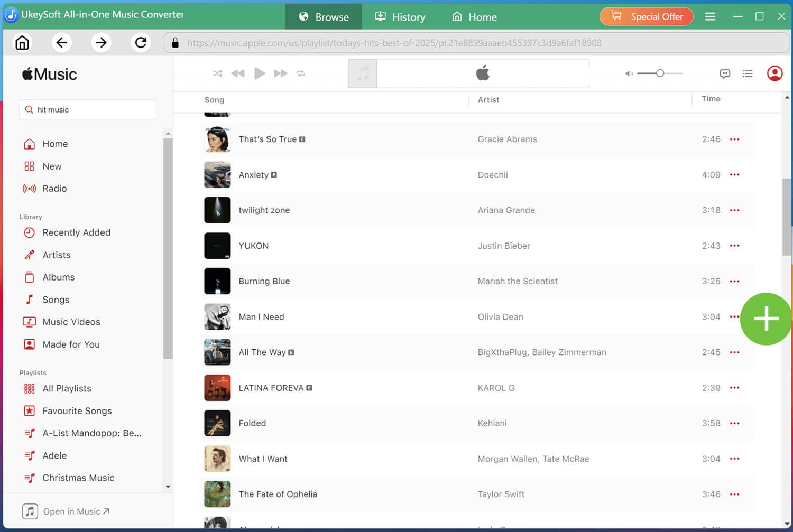Toggle repeat mode
The width and height of the screenshot is (793, 532).
pyautogui.click(x=301, y=73)
